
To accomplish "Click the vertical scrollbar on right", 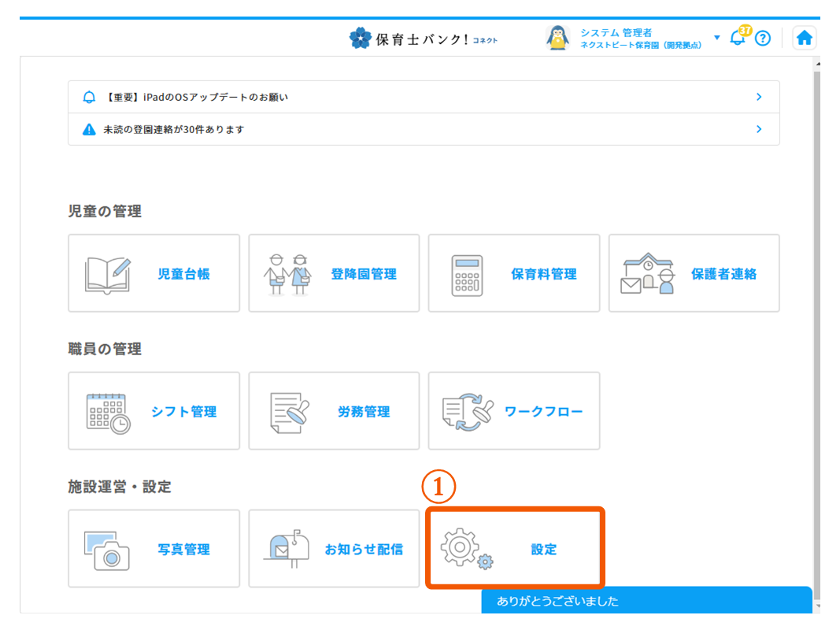I will pyautogui.click(x=816, y=315).
